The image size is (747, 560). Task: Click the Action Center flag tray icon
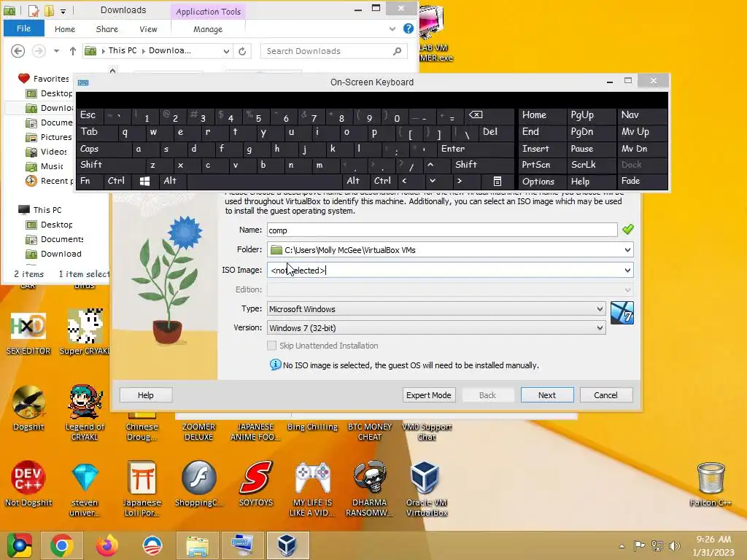(x=639, y=545)
